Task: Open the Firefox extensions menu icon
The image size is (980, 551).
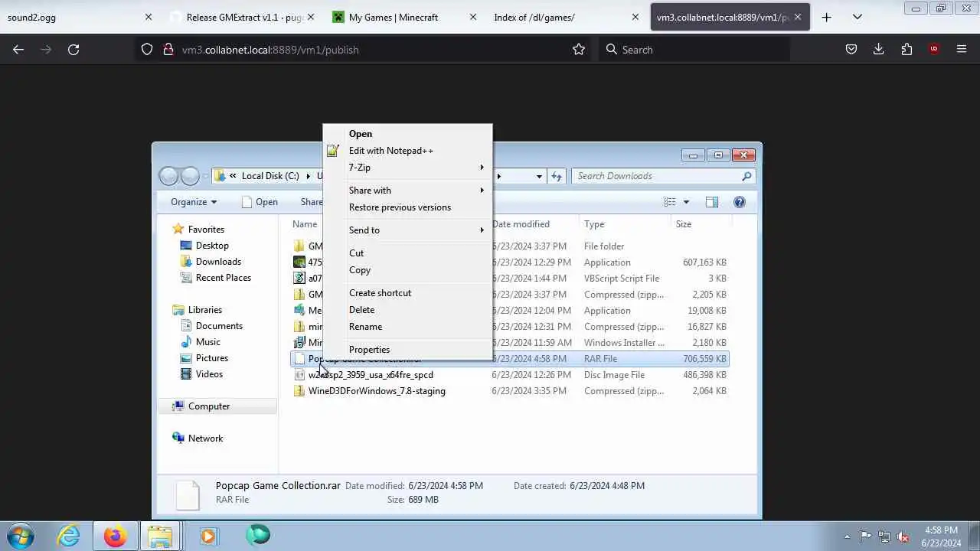Action: (x=906, y=50)
